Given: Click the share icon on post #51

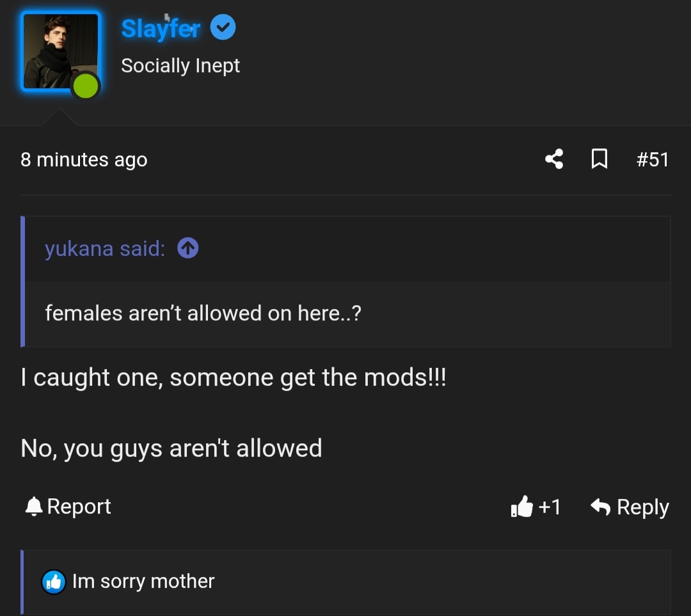Looking at the screenshot, I should [x=554, y=159].
